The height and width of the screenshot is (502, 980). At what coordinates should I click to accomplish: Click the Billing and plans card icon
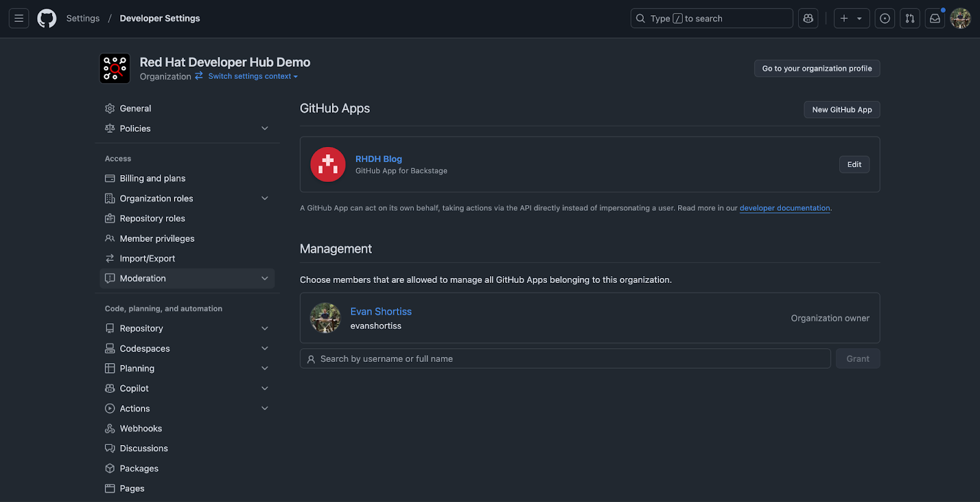coord(110,178)
